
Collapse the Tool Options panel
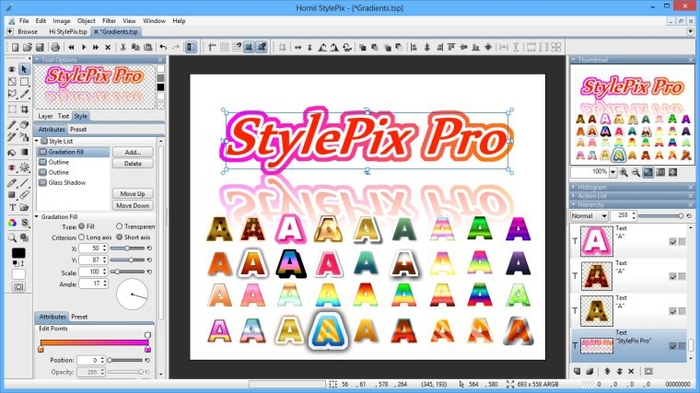coord(38,59)
